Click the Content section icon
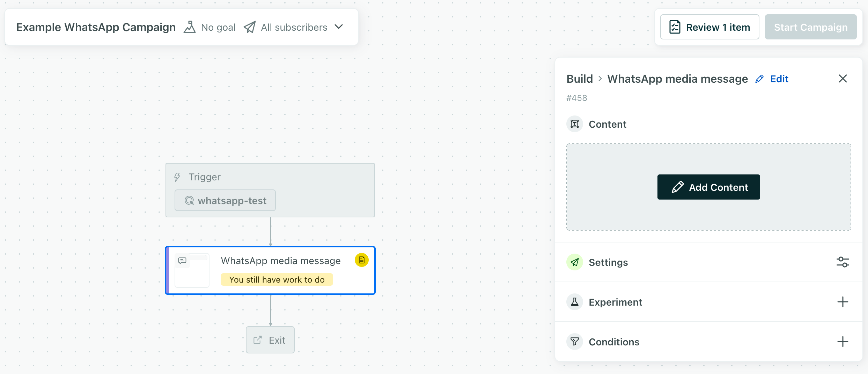The height and width of the screenshot is (374, 868). click(574, 124)
